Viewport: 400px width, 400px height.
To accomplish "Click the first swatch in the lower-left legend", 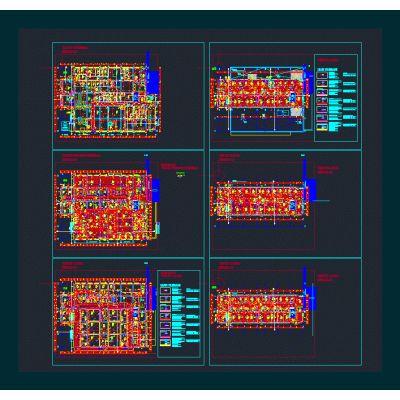I will click(x=166, y=291).
